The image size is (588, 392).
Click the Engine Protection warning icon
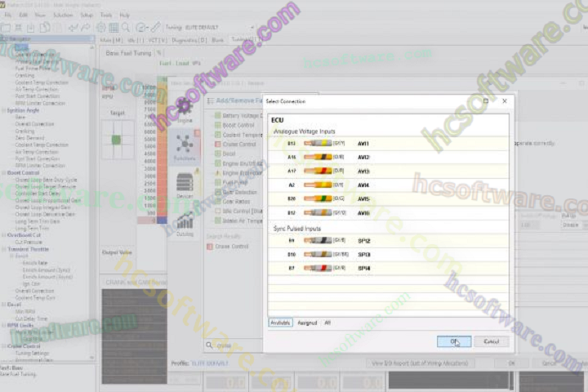coord(217,173)
